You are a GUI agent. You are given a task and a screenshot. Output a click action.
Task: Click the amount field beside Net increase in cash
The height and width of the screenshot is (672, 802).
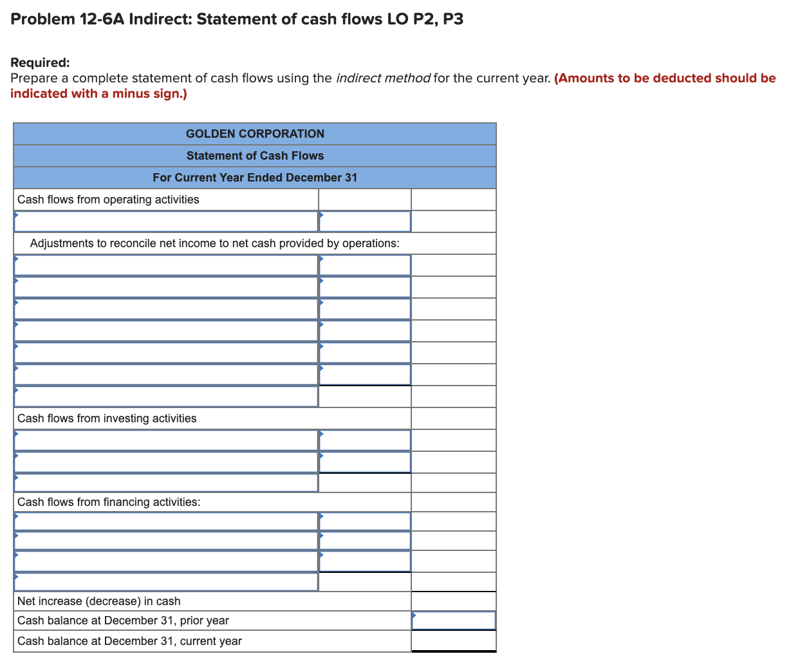click(x=453, y=601)
